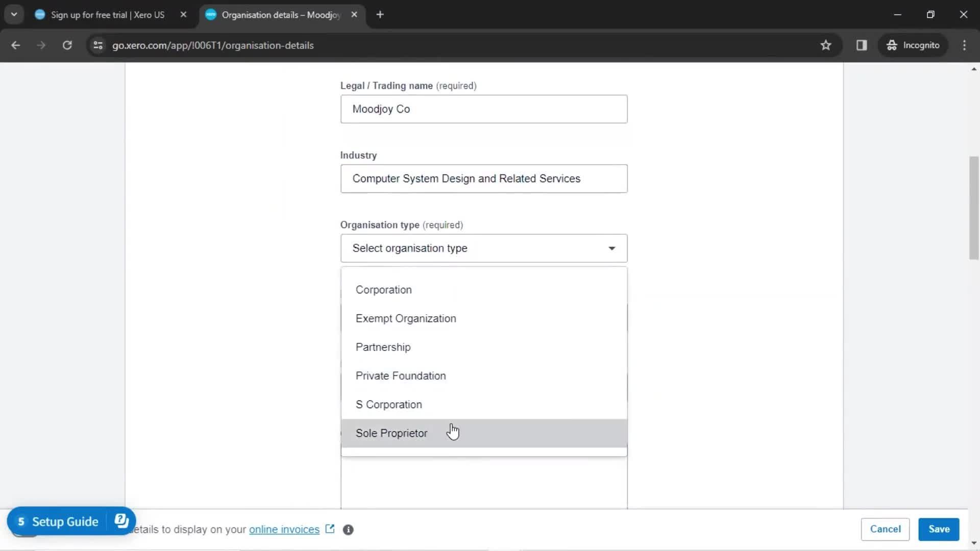Viewport: 980px width, 551px height.
Task: Open the browser side panel
Action: tap(862, 45)
